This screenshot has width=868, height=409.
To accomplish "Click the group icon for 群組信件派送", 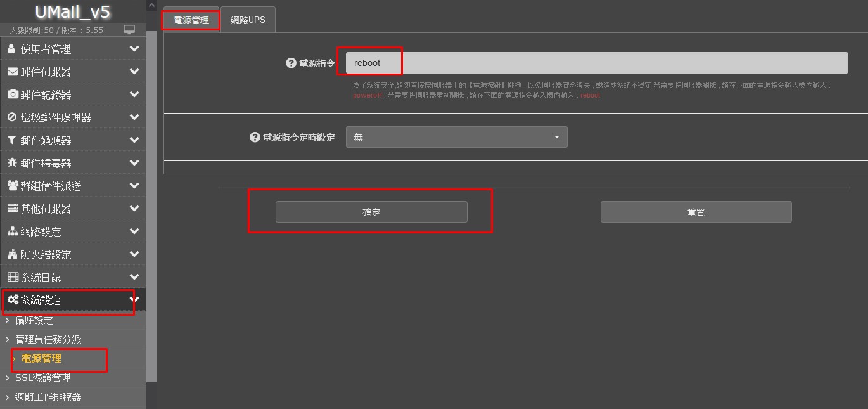I will (12, 186).
